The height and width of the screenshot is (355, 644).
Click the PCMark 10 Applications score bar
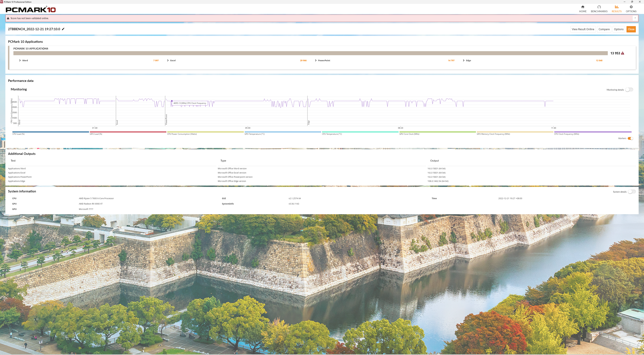pyautogui.click(x=310, y=53)
